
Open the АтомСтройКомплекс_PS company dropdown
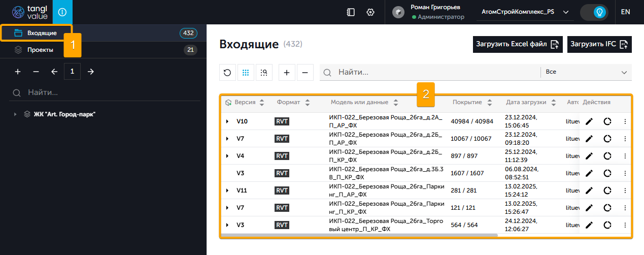tap(525, 12)
